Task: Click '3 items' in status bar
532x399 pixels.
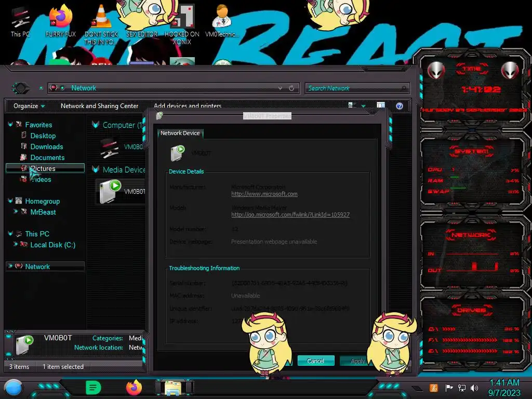Action: pyautogui.click(x=19, y=366)
